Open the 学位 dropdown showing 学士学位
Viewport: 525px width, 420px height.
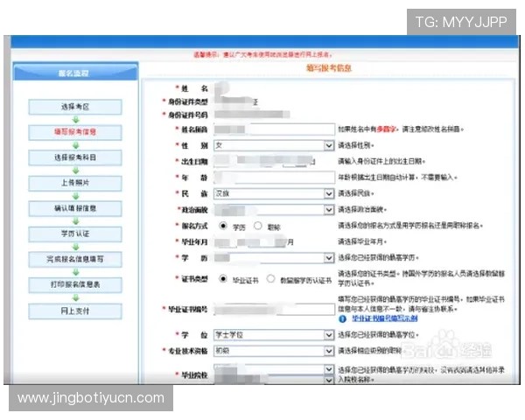(x=274, y=335)
